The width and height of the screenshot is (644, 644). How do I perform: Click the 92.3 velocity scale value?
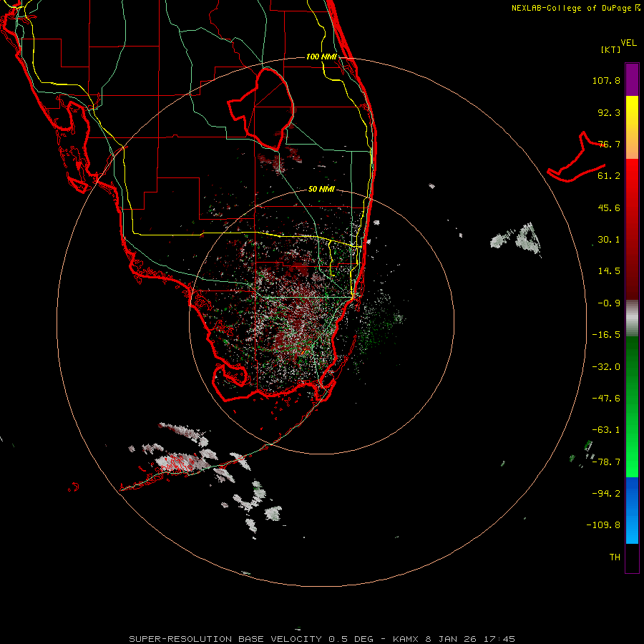pos(609,112)
